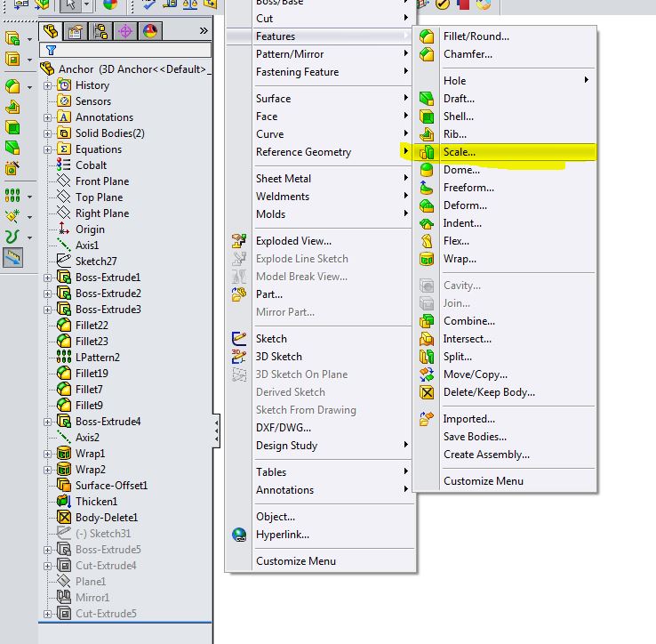Click the Scale feature icon

click(x=428, y=152)
